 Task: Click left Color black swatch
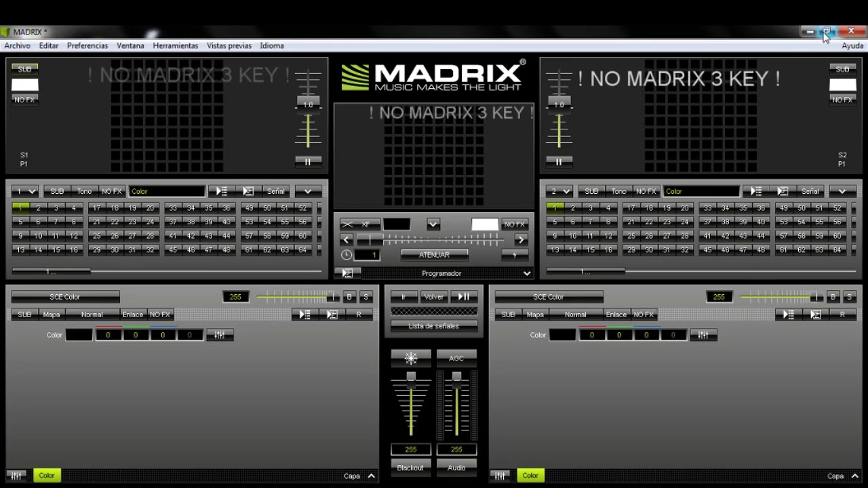pyautogui.click(x=79, y=335)
